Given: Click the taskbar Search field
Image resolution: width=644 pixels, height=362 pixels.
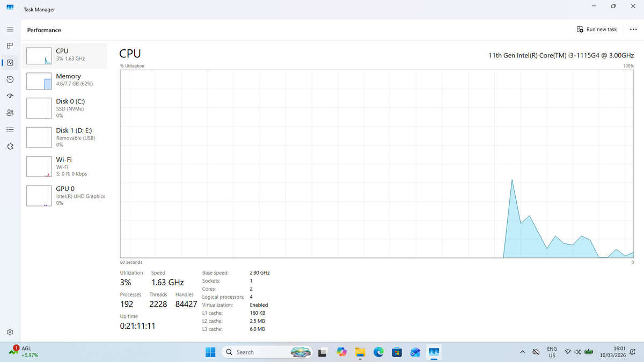Looking at the screenshot, I should pos(267,352).
